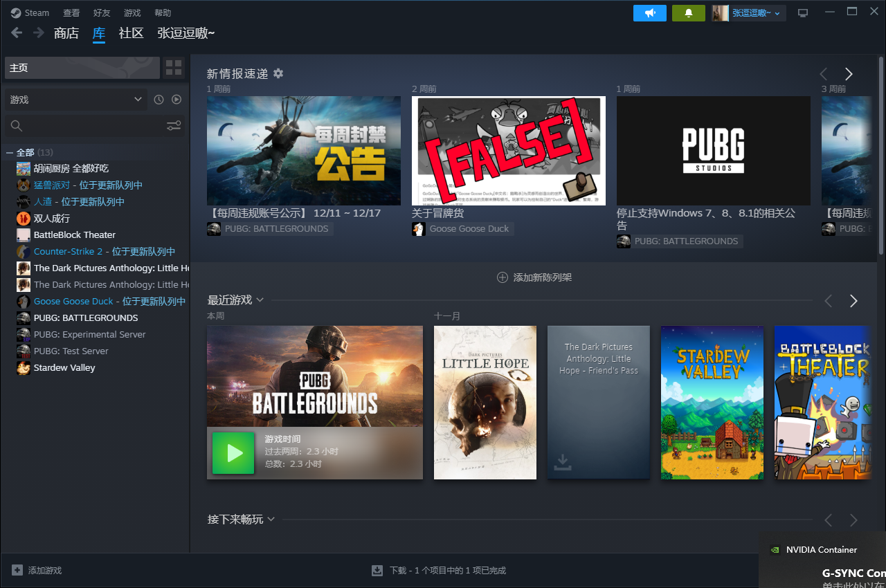Go back with the left arrow
Screen dimensions: 886x588
click(17, 33)
